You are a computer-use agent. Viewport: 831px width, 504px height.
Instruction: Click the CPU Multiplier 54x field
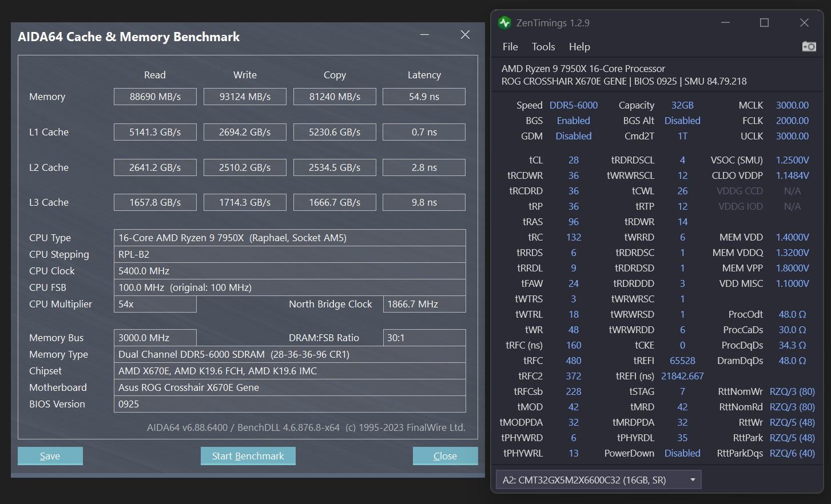[x=155, y=304]
